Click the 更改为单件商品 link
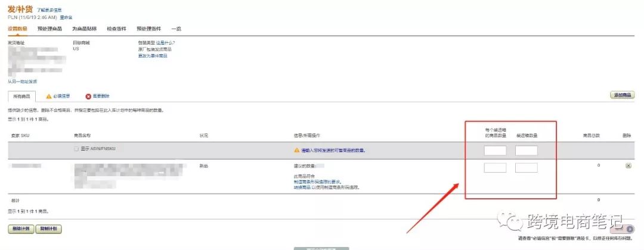The height and width of the screenshot is (250, 644). [153, 56]
